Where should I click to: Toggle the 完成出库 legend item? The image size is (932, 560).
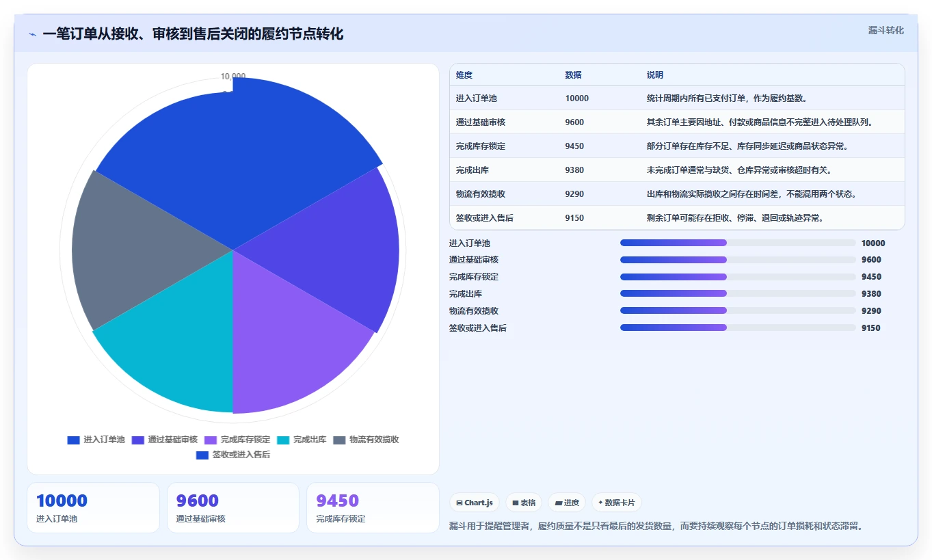tap(302, 440)
